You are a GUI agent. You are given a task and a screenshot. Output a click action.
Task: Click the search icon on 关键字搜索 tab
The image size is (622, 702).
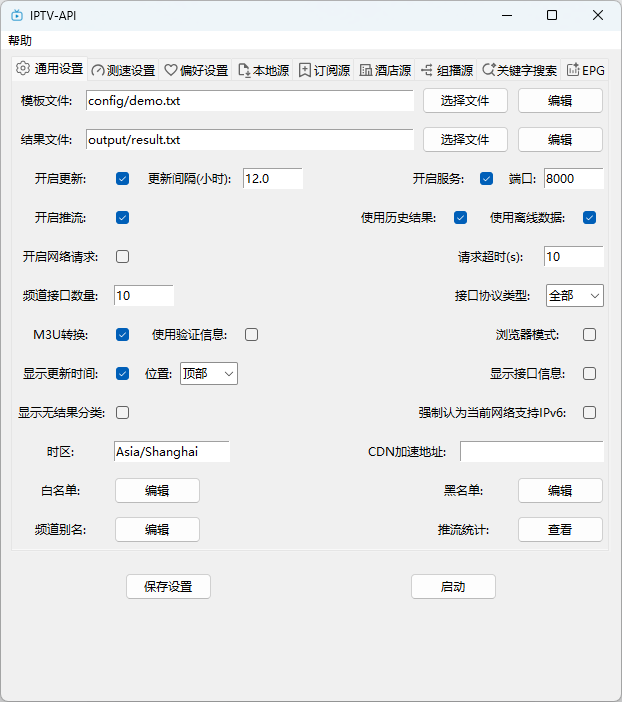click(489, 70)
